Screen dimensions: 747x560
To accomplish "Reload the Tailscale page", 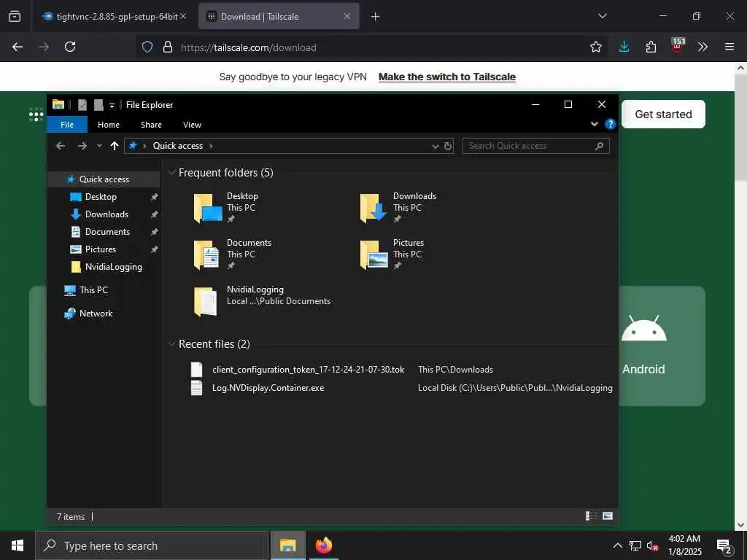I will (70, 47).
